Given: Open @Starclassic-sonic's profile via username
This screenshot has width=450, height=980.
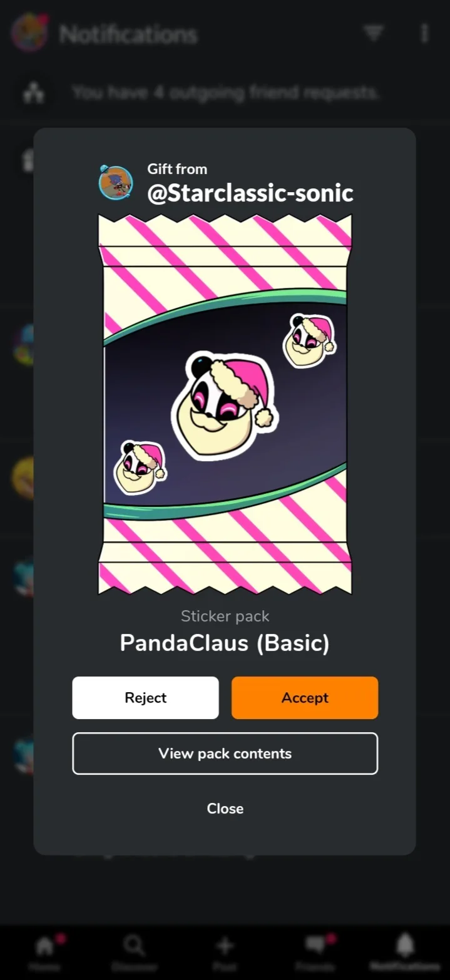Looking at the screenshot, I should click(250, 193).
